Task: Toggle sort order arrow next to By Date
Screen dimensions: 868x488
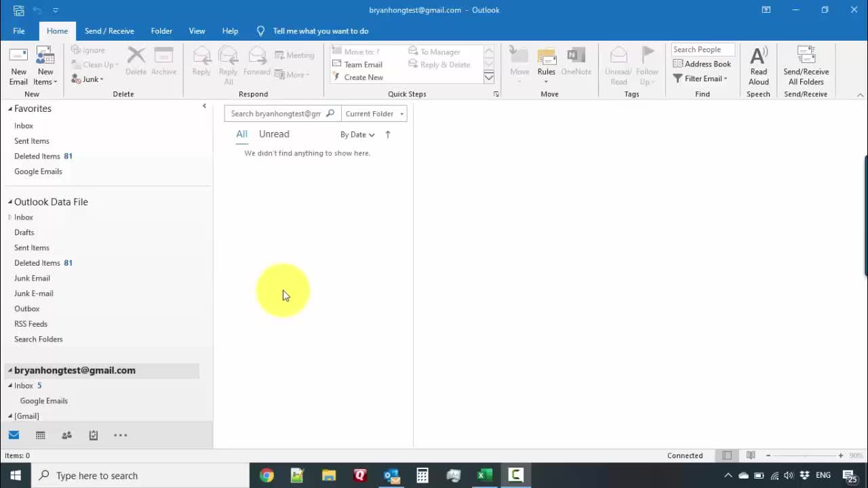Action: (388, 134)
